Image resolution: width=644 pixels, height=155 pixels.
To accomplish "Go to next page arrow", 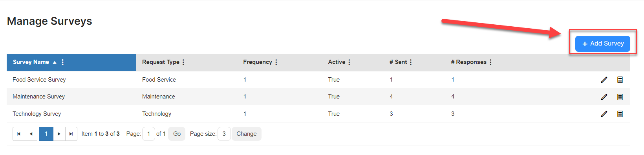I will click(x=59, y=134).
